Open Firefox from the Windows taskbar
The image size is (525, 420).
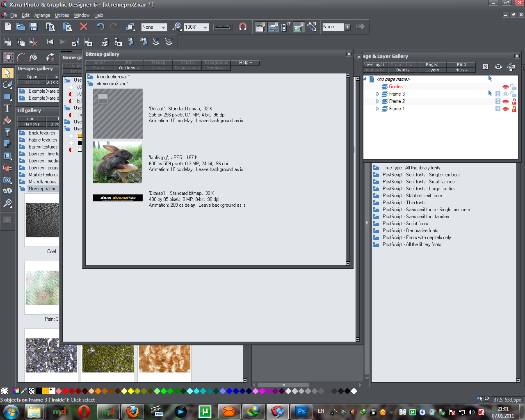pyautogui.click(x=132, y=411)
